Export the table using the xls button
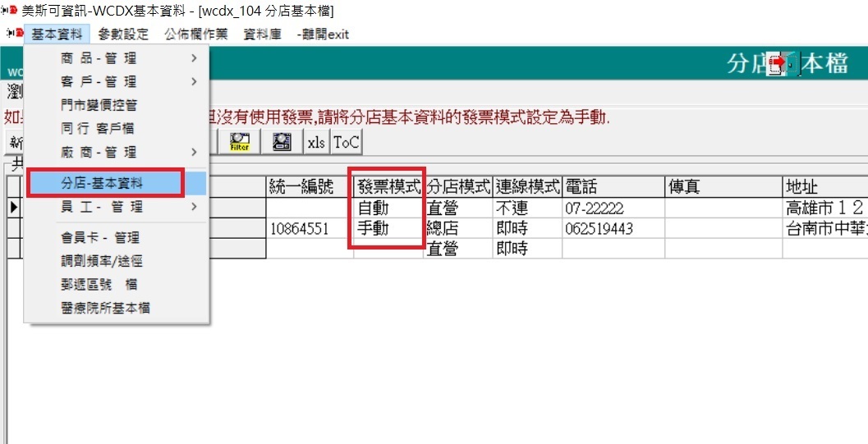The image size is (868, 444). pyautogui.click(x=317, y=142)
